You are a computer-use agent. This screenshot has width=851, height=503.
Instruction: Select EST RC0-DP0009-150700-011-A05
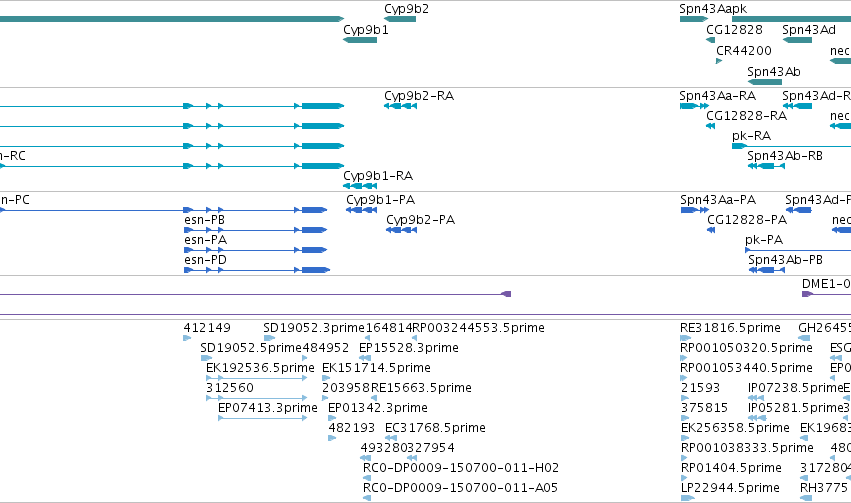coord(460,488)
